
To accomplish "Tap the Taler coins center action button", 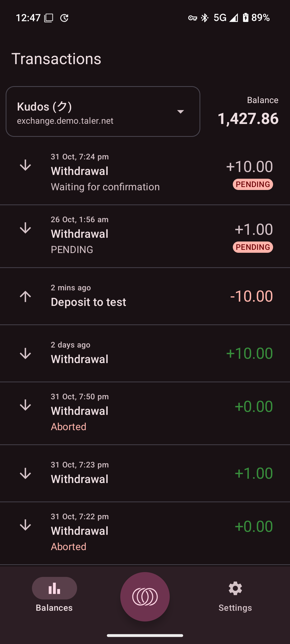I will pos(145,597).
